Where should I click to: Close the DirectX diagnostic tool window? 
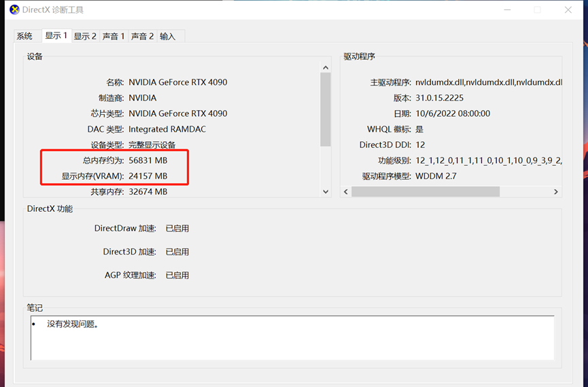568,10
